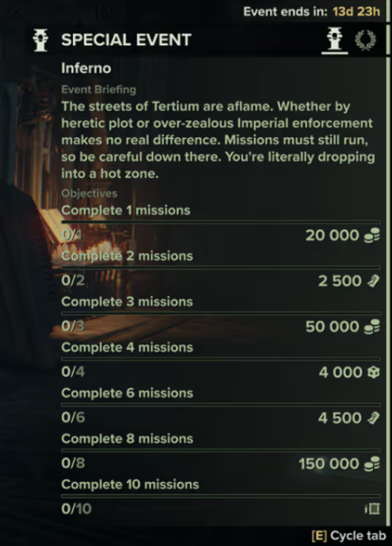The width and height of the screenshot is (392, 546).
Task: Click the coin icon beside 150 000
Action: 372,464
